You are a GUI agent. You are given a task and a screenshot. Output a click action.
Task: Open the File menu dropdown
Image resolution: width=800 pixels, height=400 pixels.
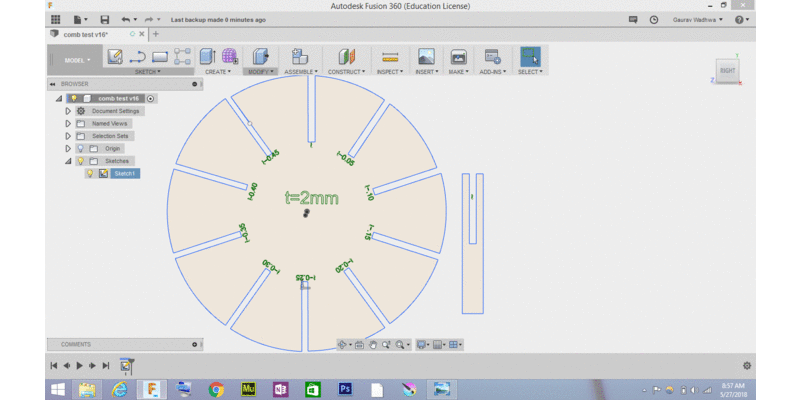pos(81,19)
